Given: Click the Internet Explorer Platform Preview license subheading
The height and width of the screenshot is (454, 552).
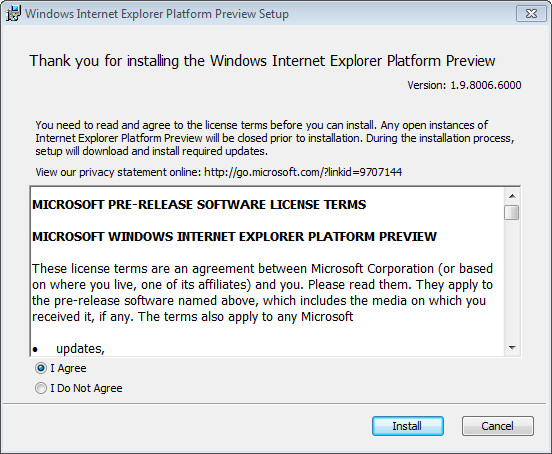Looking at the screenshot, I should click(234, 237).
